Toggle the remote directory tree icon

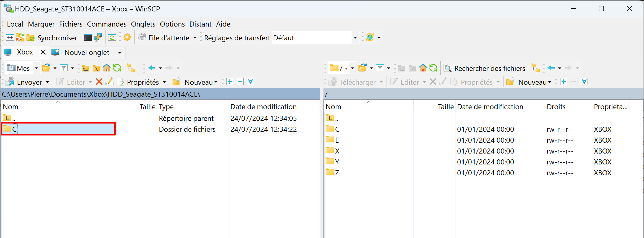click(x=536, y=68)
